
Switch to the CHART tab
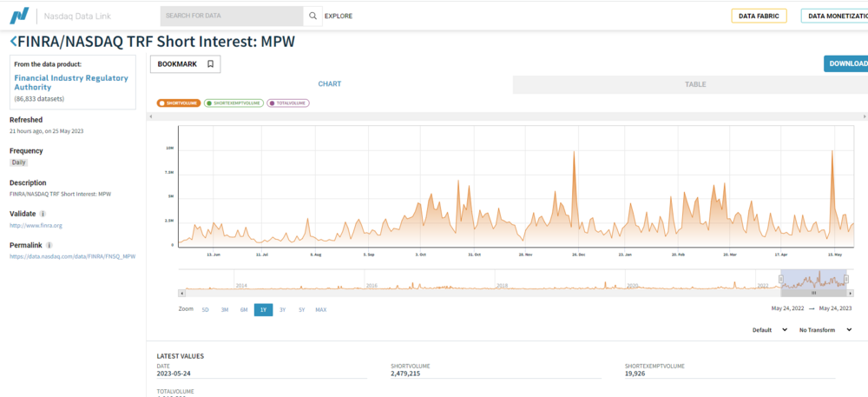(329, 84)
